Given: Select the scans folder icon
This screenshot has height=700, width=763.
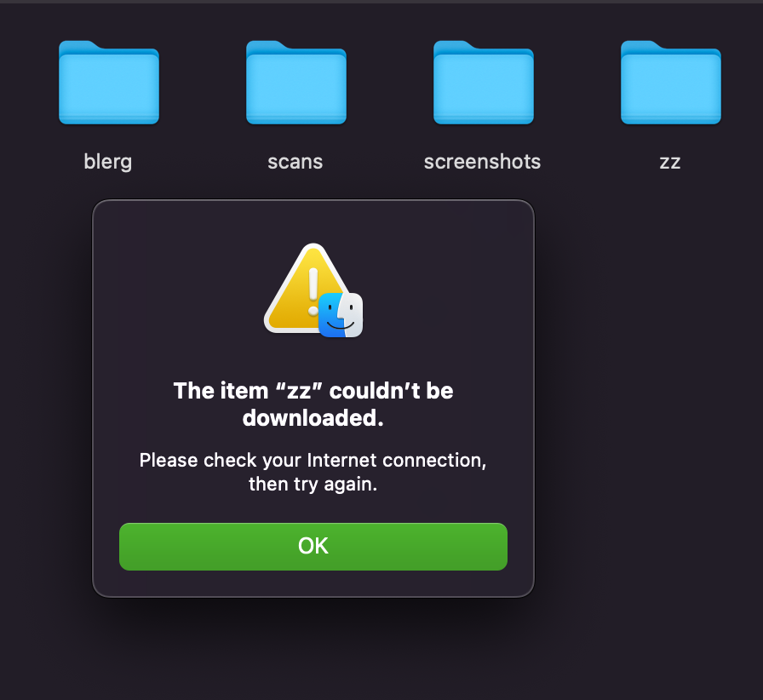Looking at the screenshot, I should point(296,83).
